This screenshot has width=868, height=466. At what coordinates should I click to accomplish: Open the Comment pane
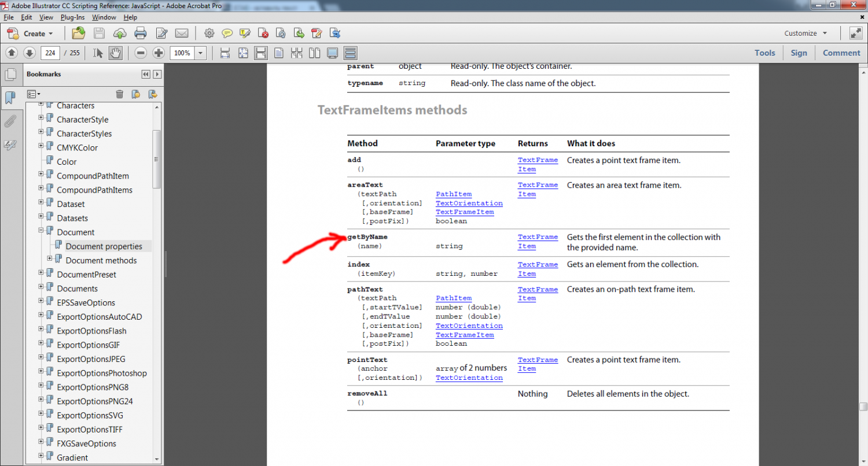(x=841, y=53)
